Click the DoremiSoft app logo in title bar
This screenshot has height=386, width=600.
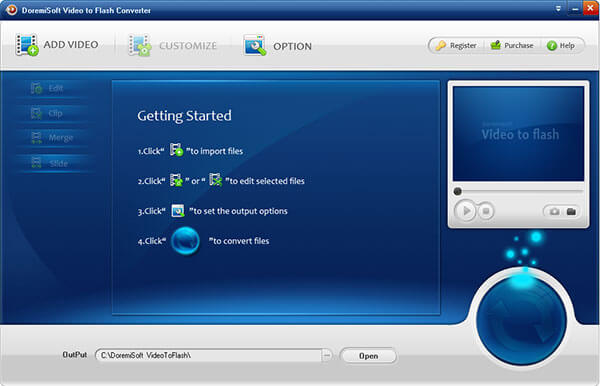11,10
